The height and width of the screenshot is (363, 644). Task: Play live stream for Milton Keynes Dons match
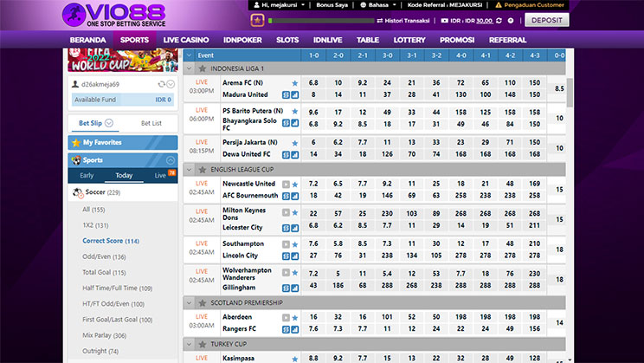[286, 212]
